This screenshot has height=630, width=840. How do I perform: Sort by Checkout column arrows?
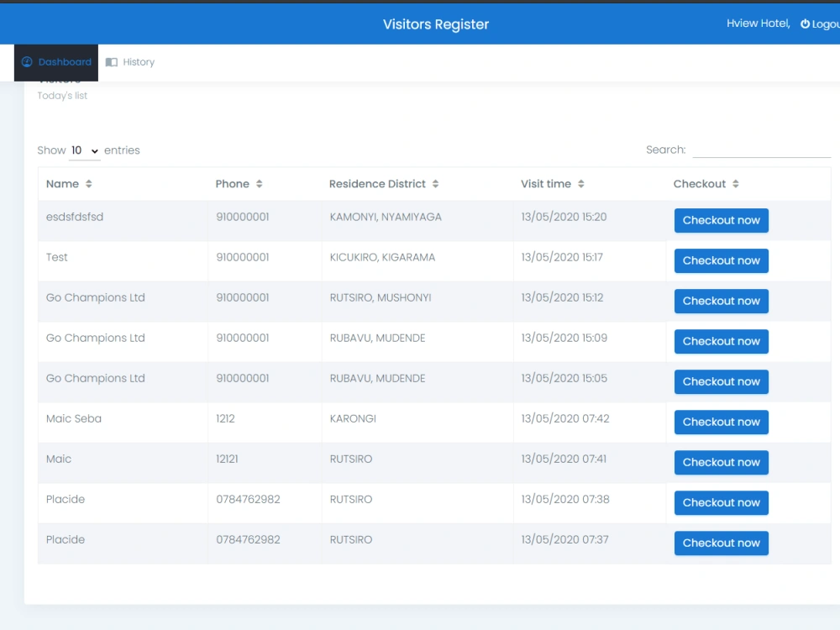click(x=736, y=184)
